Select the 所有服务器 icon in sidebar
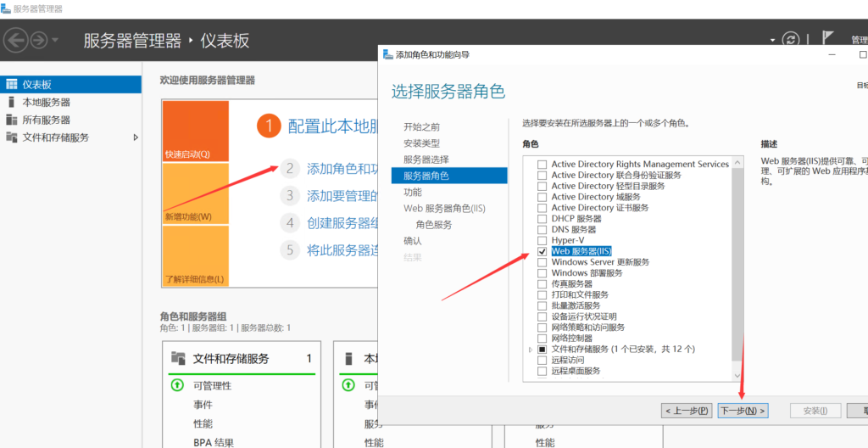Image resolution: width=868 pixels, height=448 pixels. (12, 120)
